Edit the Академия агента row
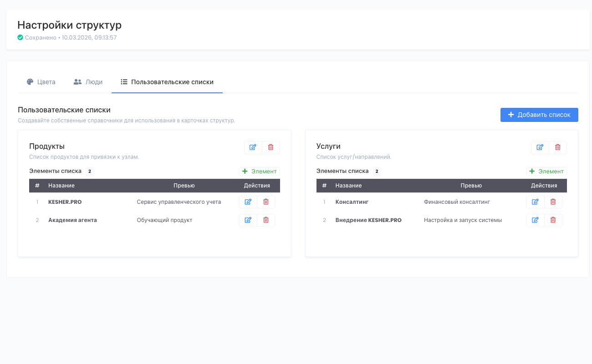The width and height of the screenshot is (592, 364). pyautogui.click(x=248, y=220)
